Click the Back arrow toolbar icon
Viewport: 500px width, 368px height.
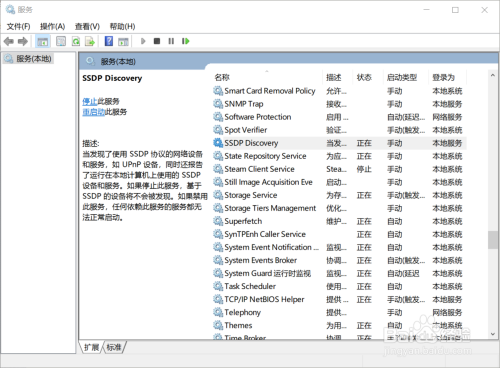coord(9,41)
